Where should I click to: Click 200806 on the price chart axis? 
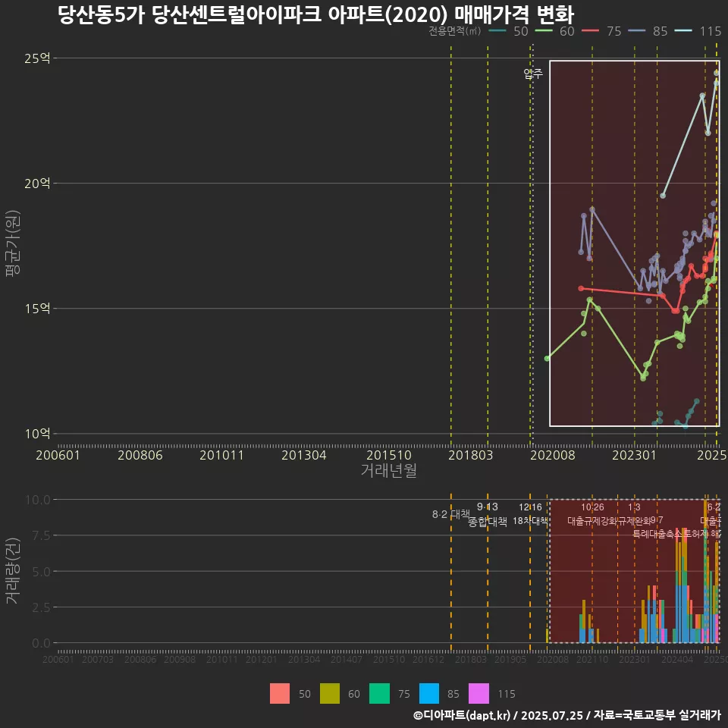coord(140,455)
